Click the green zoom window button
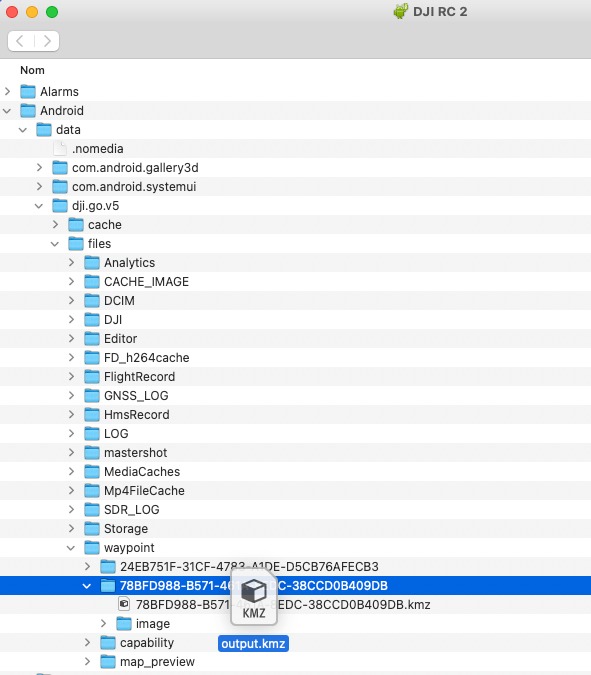 pyautogui.click(x=52, y=12)
